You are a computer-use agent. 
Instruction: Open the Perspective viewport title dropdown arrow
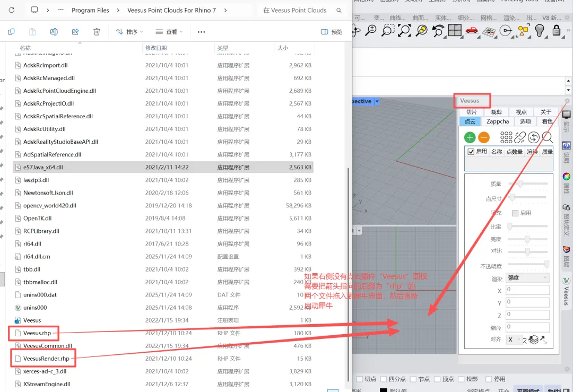pos(377,101)
